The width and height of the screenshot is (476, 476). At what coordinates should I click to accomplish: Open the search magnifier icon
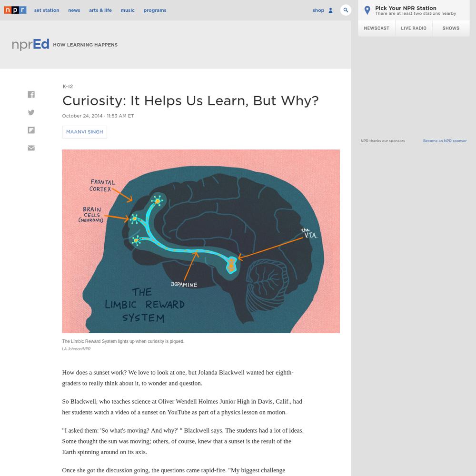pyautogui.click(x=346, y=10)
